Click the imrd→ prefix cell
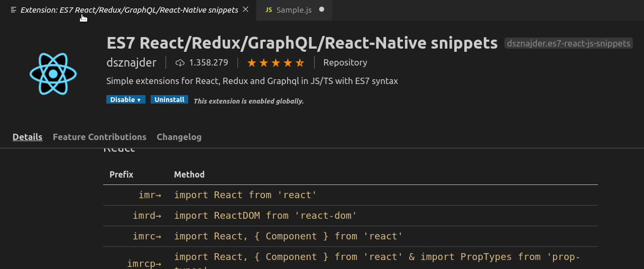 click(148, 216)
